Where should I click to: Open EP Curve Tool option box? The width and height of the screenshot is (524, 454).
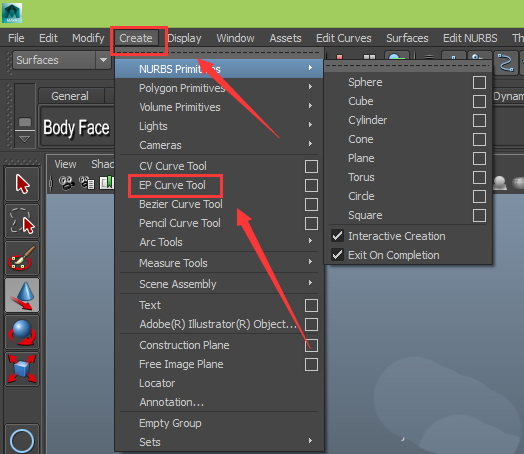(x=311, y=185)
